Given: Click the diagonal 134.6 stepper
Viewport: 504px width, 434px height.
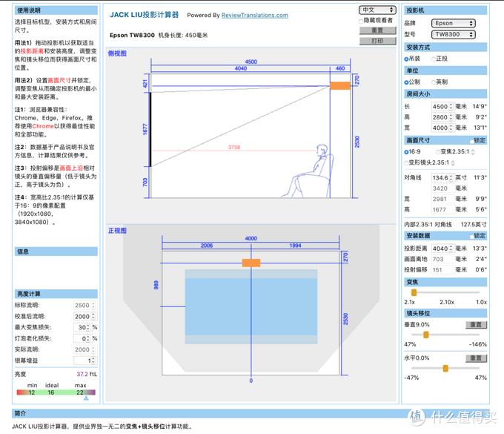Looking at the screenshot, I should (451, 177).
